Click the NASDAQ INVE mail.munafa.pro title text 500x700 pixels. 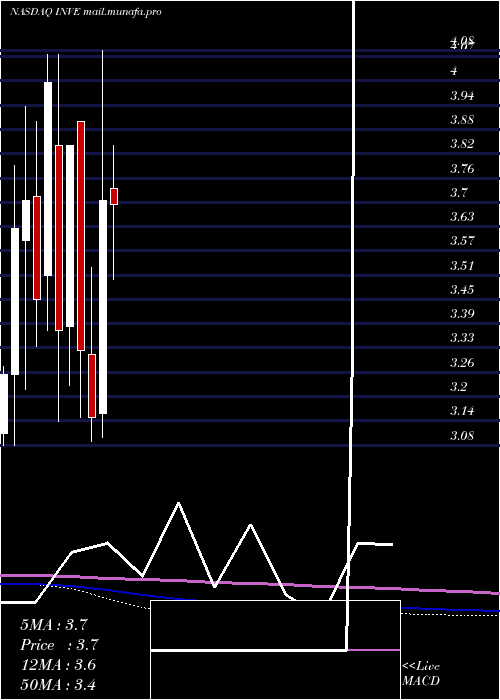coord(85,12)
